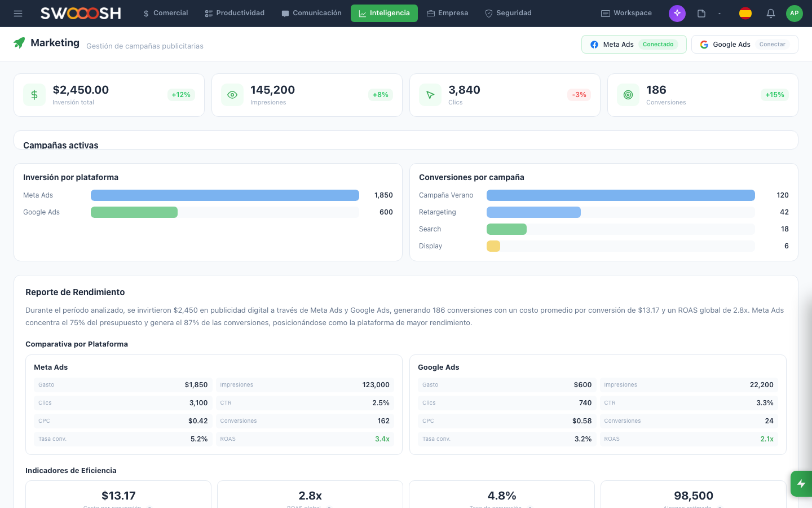Click the green lightning quick-action button
The height and width of the screenshot is (508, 812).
801,484
